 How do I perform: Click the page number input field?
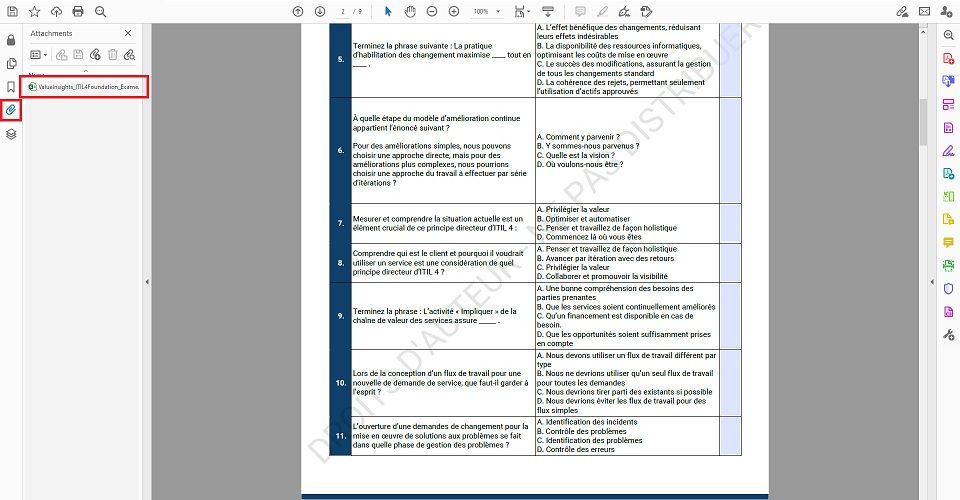343,11
